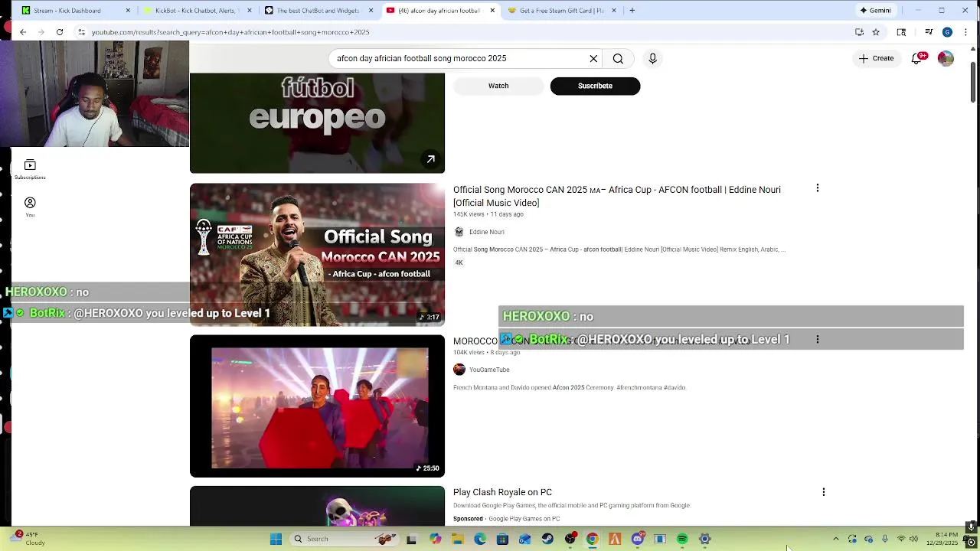Focus the YouTube search box
This screenshot has height=551, width=980.
point(459,58)
